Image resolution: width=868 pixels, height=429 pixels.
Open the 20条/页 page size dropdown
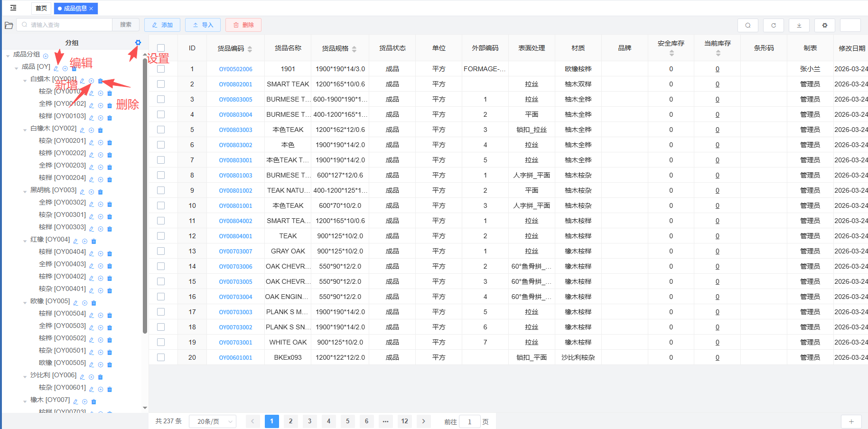pos(212,421)
